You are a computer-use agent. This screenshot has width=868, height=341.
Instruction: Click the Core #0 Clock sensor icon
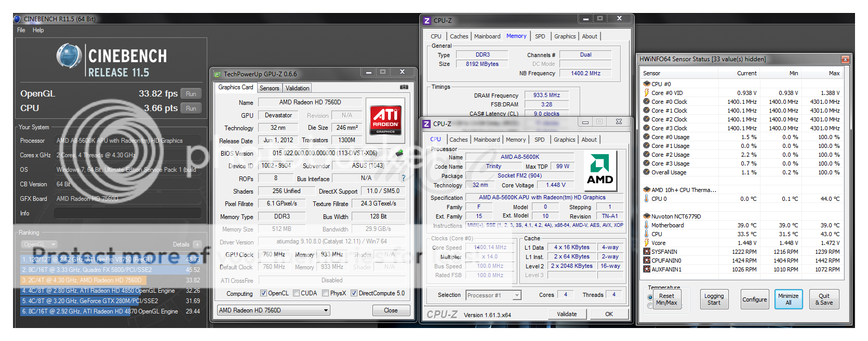pos(647,102)
